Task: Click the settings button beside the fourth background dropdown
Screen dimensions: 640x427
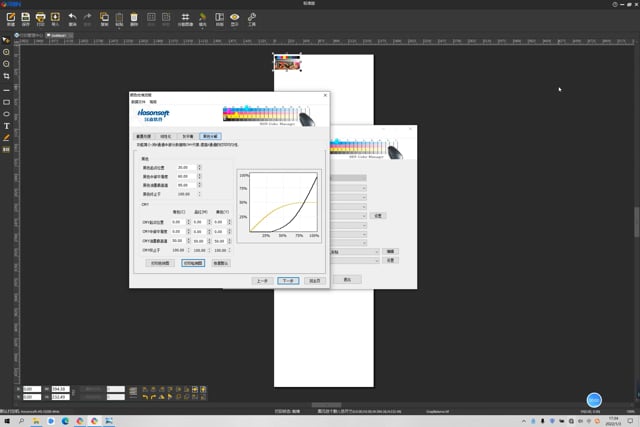Action: click(x=378, y=216)
